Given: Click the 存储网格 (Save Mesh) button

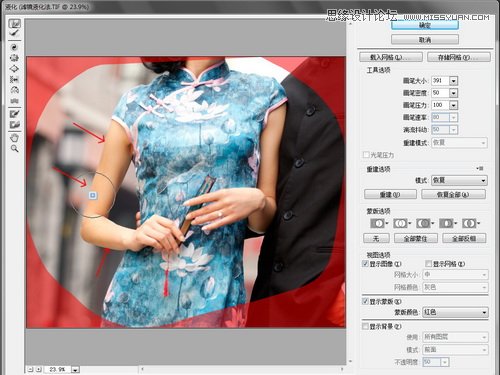Looking at the screenshot, I should point(459,57).
